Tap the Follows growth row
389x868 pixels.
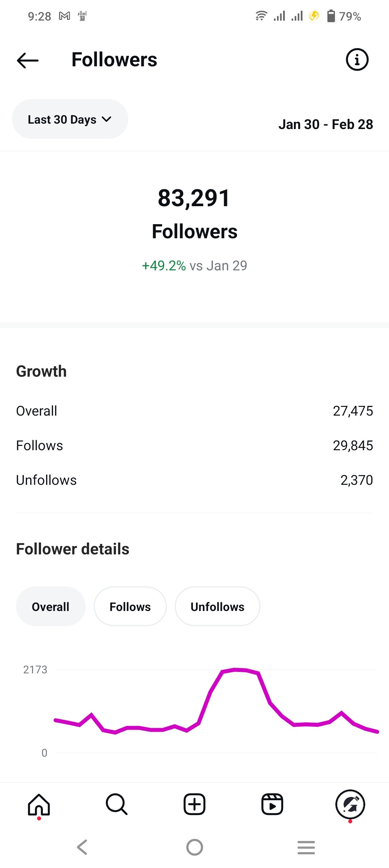tap(194, 446)
